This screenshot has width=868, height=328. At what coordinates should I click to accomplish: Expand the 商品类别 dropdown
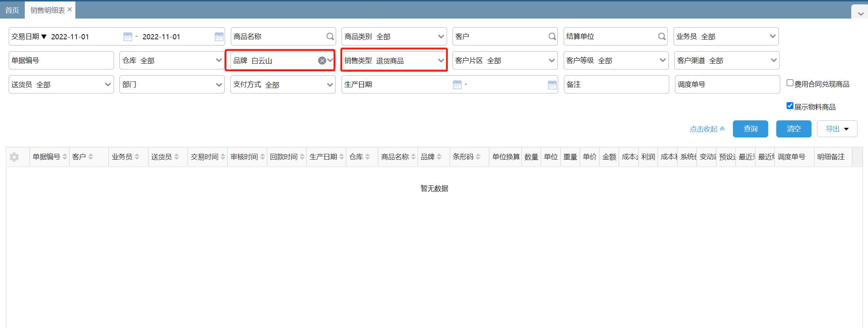point(441,36)
